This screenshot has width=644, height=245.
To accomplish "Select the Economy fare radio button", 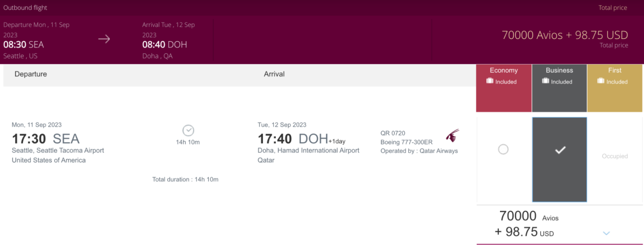I will pyautogui.click(x=503, y=150).
